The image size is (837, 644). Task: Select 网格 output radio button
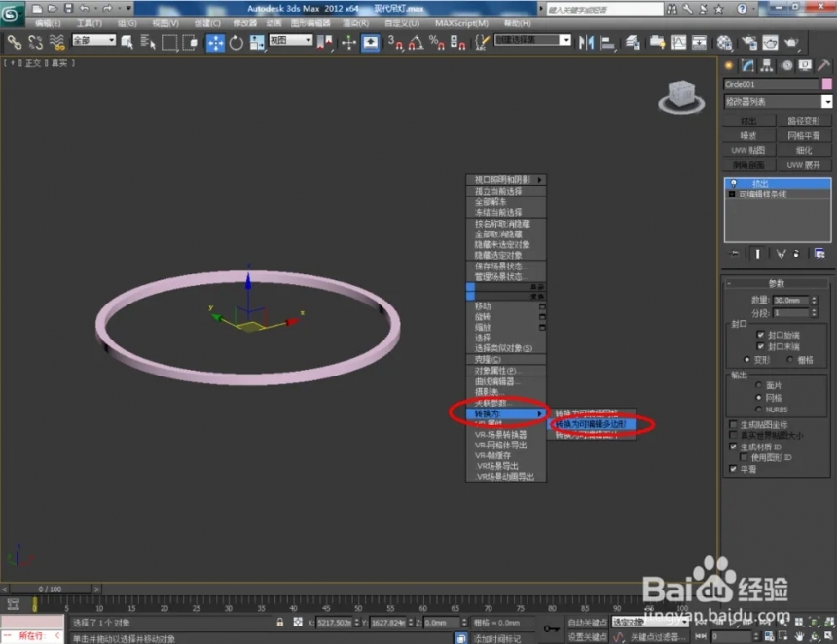pyautogui.click(x=758, y=398)
